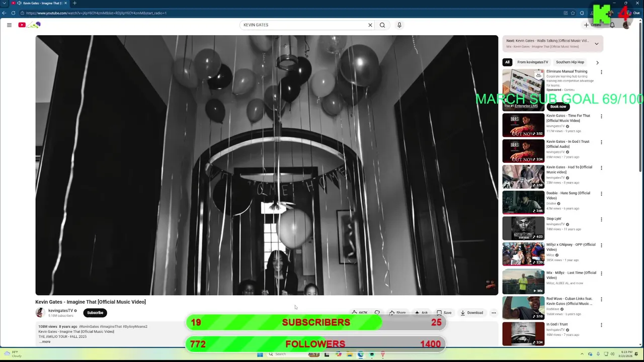The width and height of the screenshot is (644, 362).
Task: Click the music video player
Action: pyautogui.click(x=267, y=165)
